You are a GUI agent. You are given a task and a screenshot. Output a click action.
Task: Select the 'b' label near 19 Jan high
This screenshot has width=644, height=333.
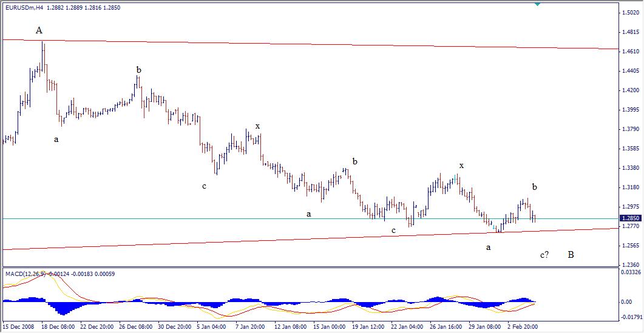click(355, 161)
